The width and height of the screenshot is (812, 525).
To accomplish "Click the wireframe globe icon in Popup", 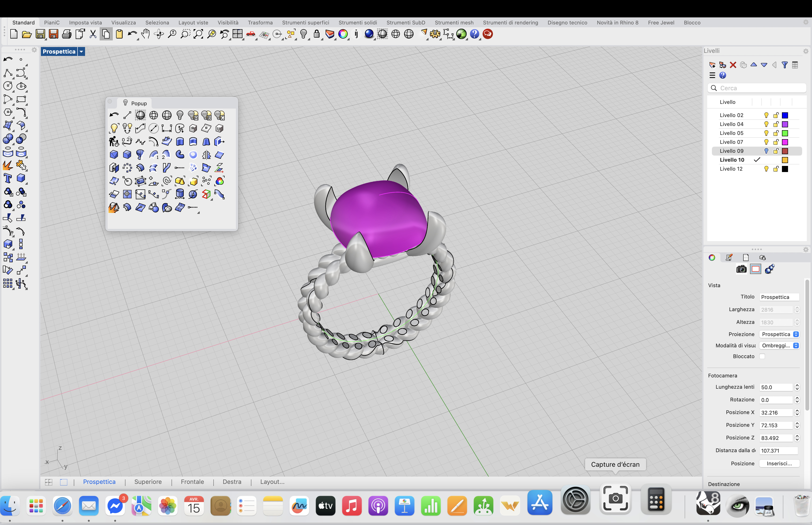I will [154, 115].
